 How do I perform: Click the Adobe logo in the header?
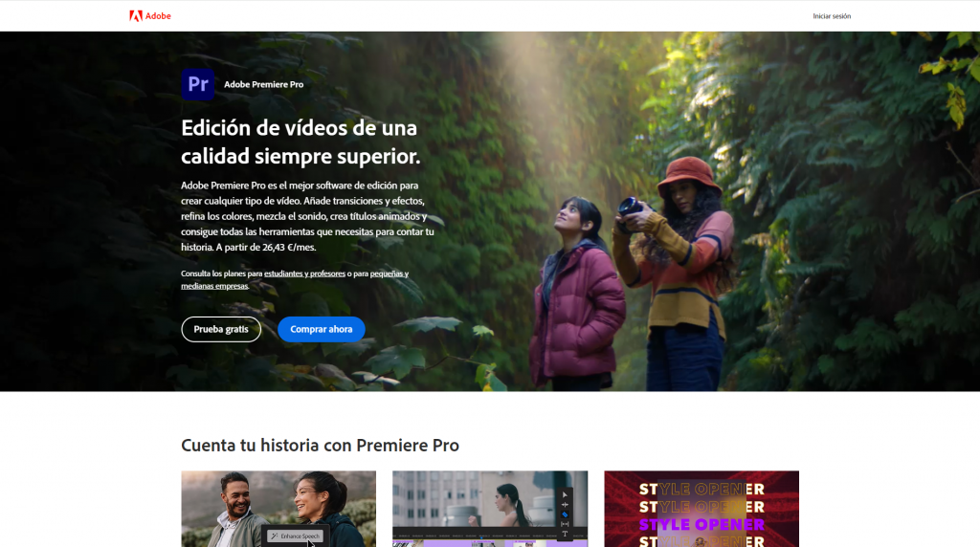point(150,15)
